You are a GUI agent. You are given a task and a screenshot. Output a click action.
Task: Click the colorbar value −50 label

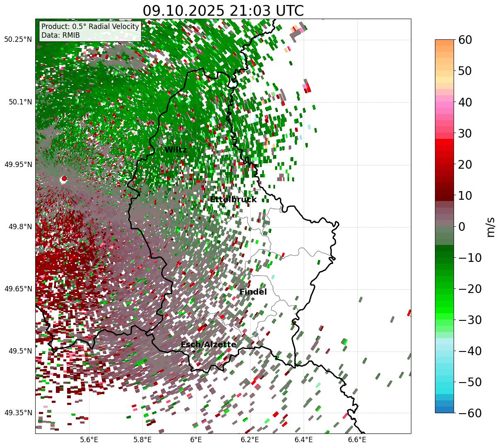(x=469, y=382)
